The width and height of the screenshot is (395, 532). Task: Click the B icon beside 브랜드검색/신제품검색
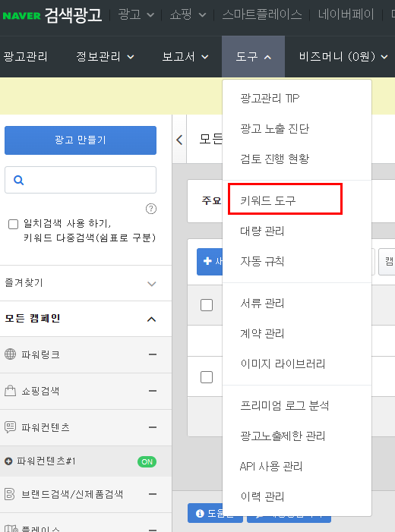pyautogui.click(x=10, y=494)
